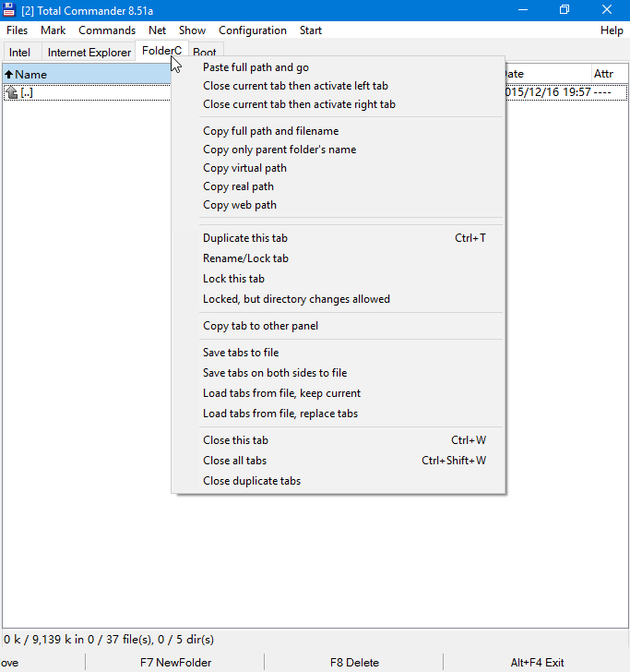Viewport: 630px width, 672px height.
Task: Open the Show menu
Action: click(192, 30)
